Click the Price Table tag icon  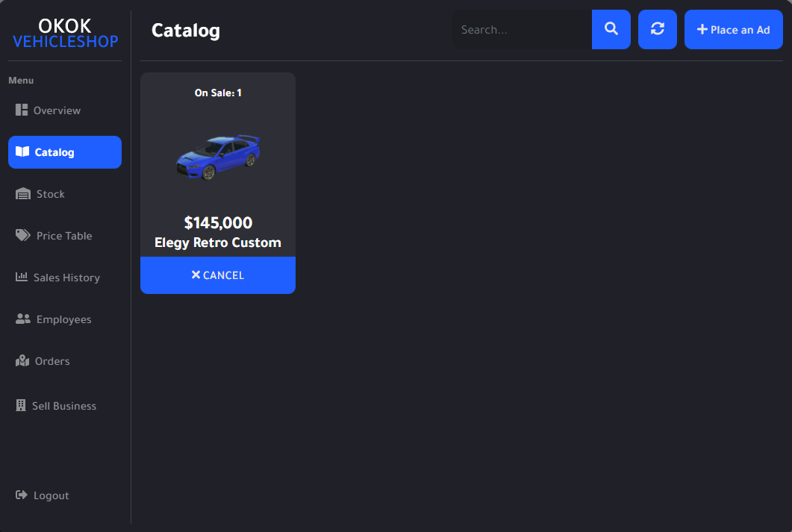[x=23, y=236]
